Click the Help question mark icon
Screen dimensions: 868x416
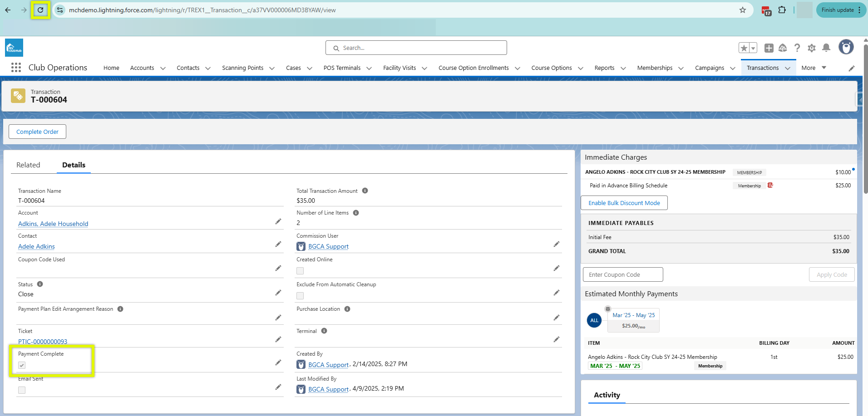click(797, 48)
